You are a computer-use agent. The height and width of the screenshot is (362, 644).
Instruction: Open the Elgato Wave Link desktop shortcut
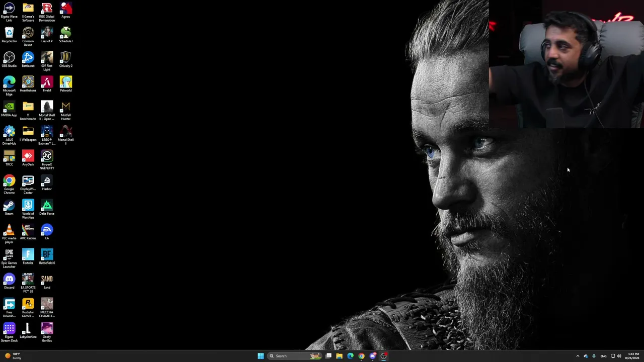click(9, 12)
